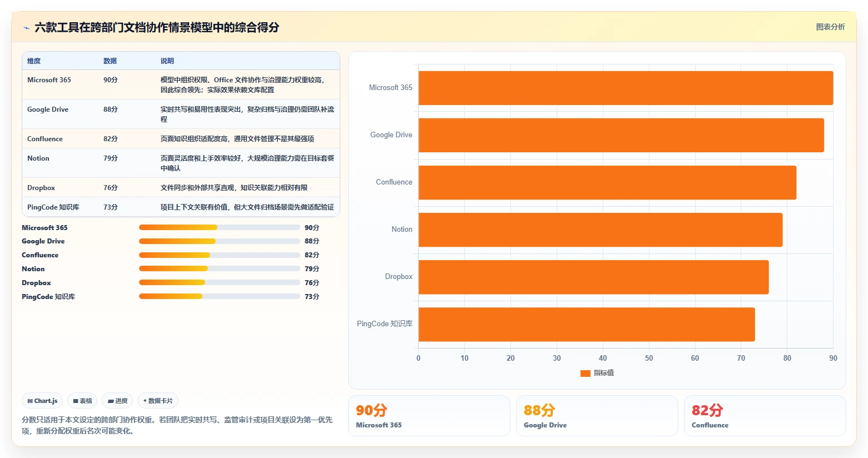The image size is (868, 458).
Task: Click the 79分 value after the progress bar
Action: (312, 269)
